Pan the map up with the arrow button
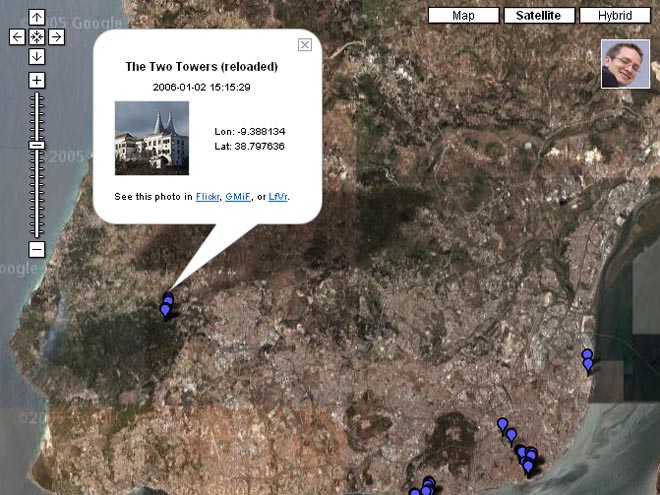This screenshot has width=660, height=495. coord(37,17)
